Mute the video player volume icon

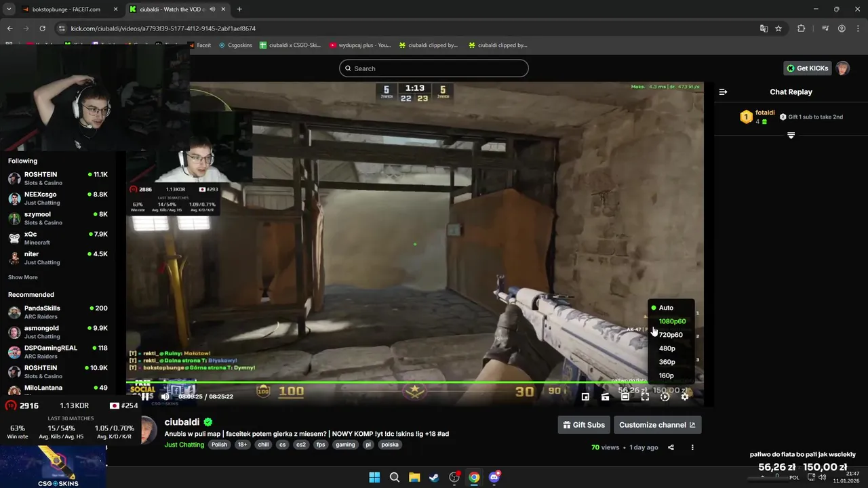165,396
